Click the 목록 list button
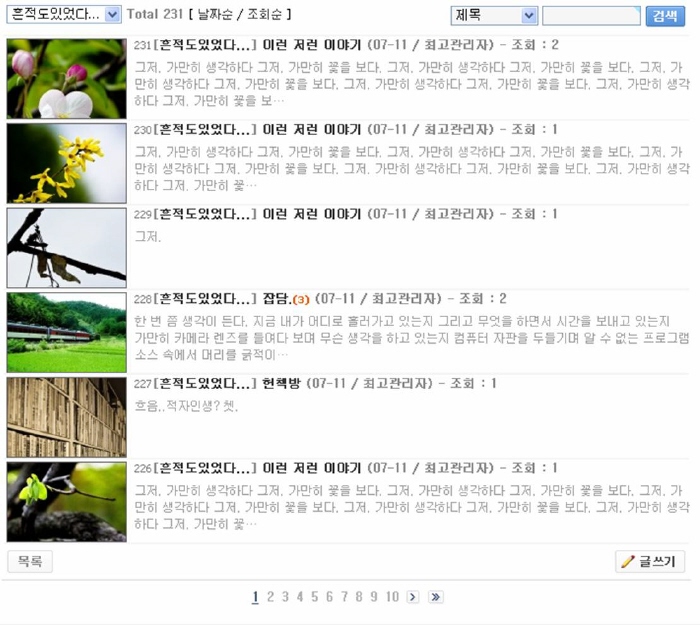This screenshot has width=700, height=625. (x=30, y=561)
